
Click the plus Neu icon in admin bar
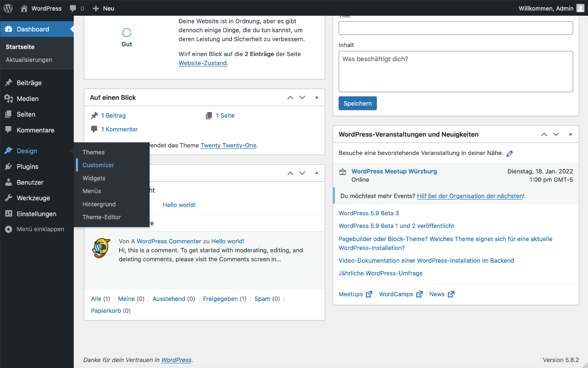click(x=96, y=8)
